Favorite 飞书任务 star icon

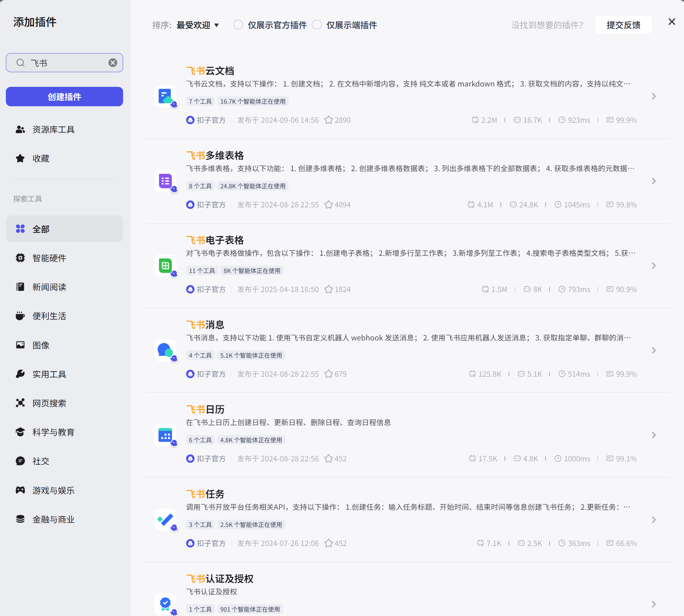pyautogui.click(x=329, y=543)
